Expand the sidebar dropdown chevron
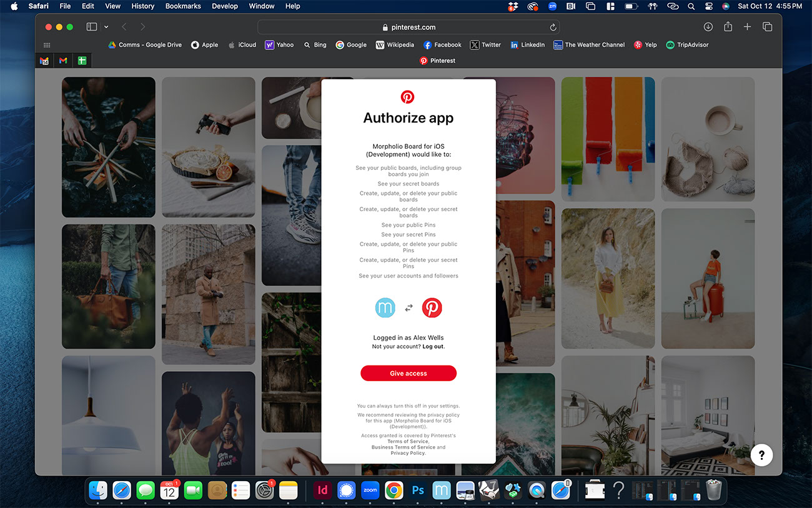Viewport: 812px width, 508px height. 106,27
